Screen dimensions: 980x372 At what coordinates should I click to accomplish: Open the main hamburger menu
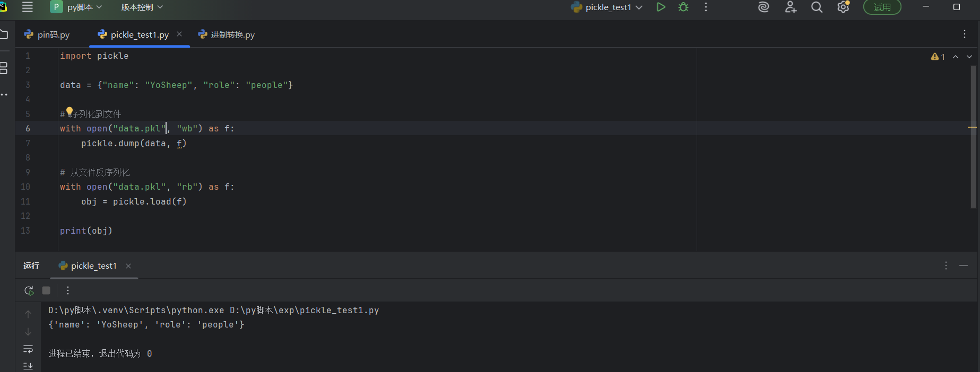pyautogui.click(x=28, y=7)
